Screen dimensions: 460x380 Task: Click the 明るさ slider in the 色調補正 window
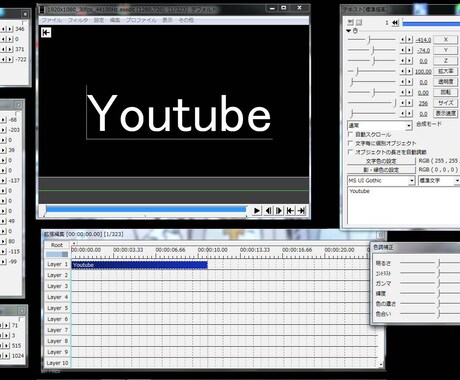coord(430,263)
